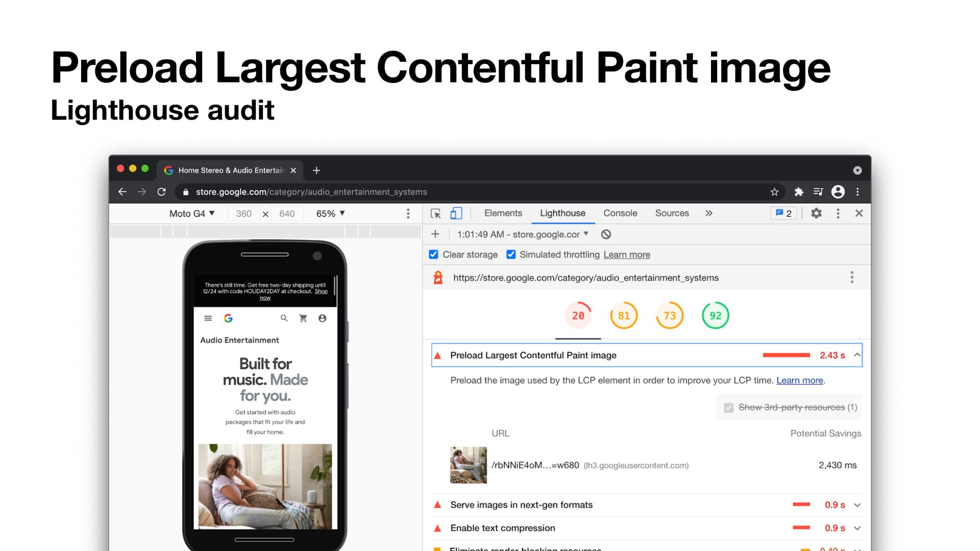The image size is (980, 551).
Task: Click the browser back arrow
Action: (122, 192)
